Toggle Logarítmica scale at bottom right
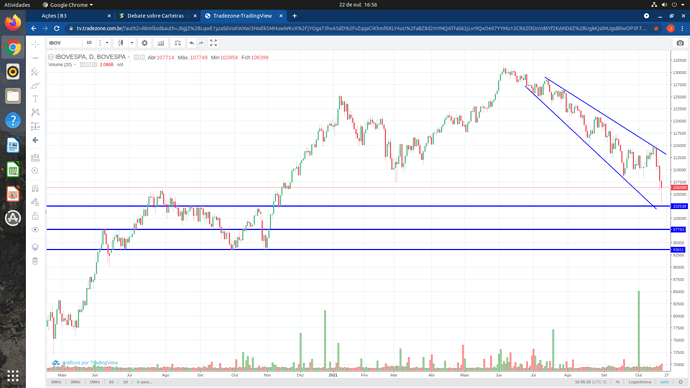690x388 pixels. point(639,382)
